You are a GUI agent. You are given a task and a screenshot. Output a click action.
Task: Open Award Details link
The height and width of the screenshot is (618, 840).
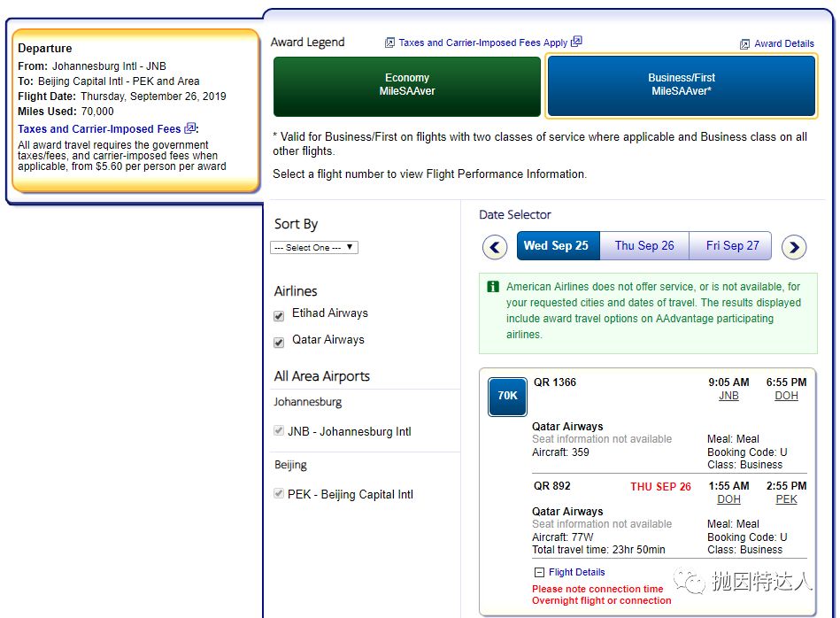pos(784,44)
